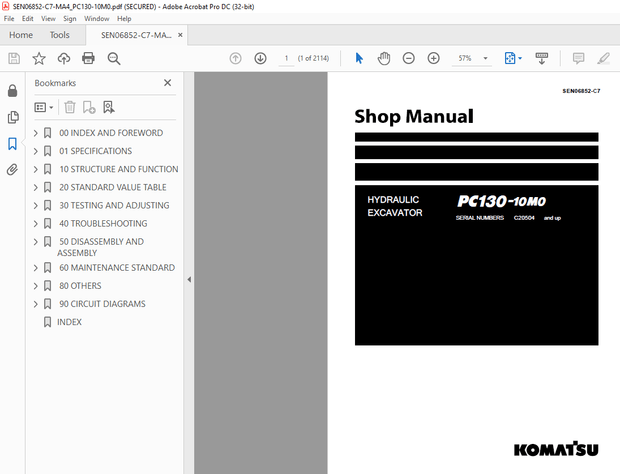Switch to the Home tab

21,35
